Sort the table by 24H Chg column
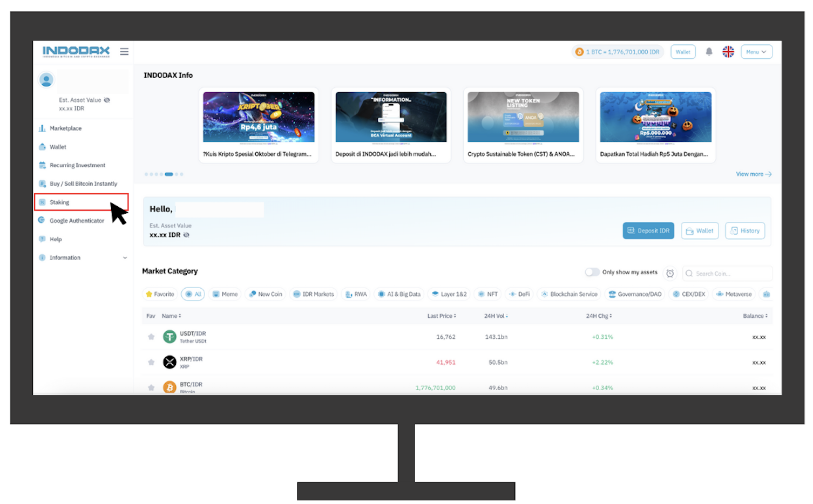813x504 pixels. click(x=599, y=316)
